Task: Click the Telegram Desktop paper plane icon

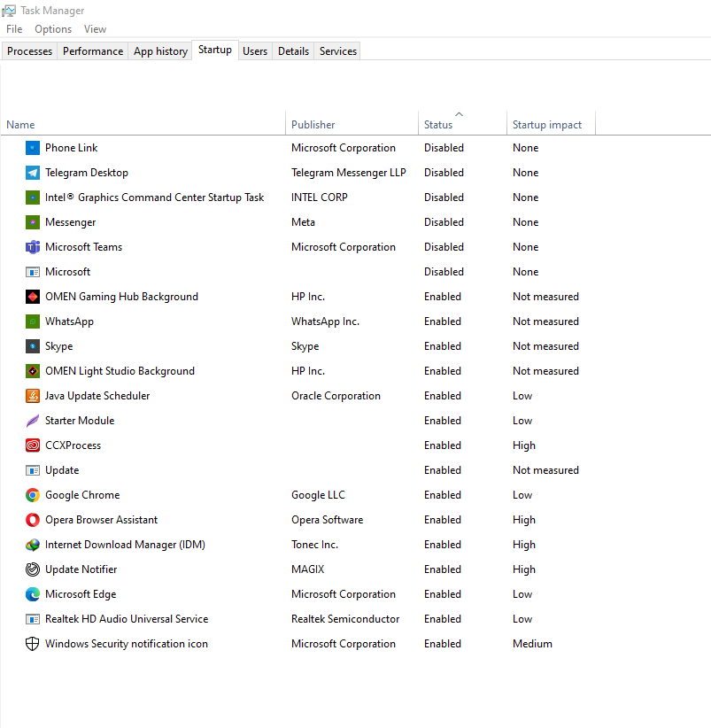Action: pyautogui.click(x=33, y=173)
